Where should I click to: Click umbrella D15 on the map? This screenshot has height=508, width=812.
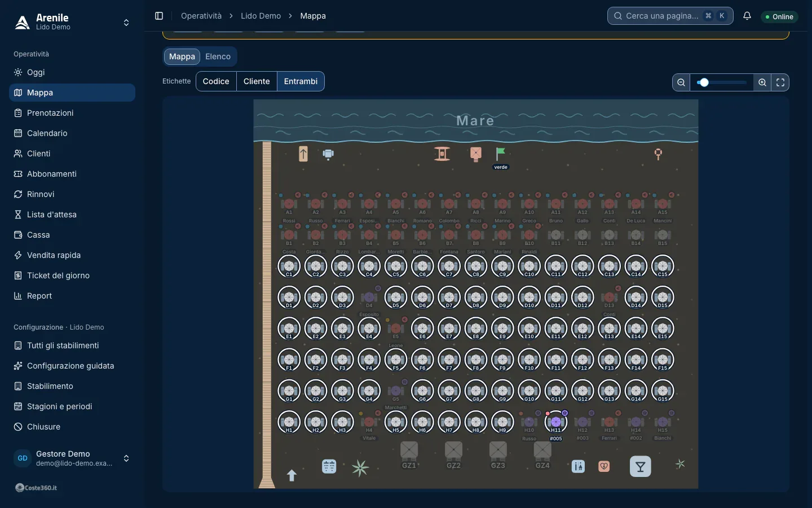pos(663,297)
